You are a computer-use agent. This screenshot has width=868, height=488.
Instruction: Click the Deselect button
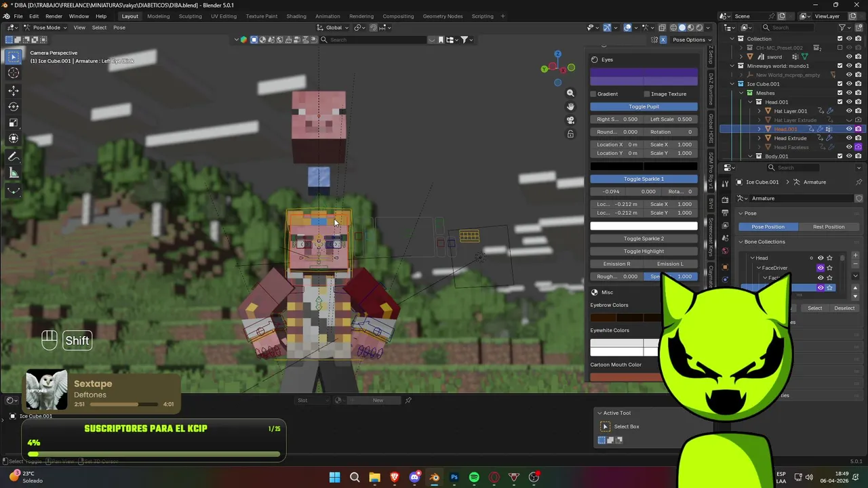(844, 308)
